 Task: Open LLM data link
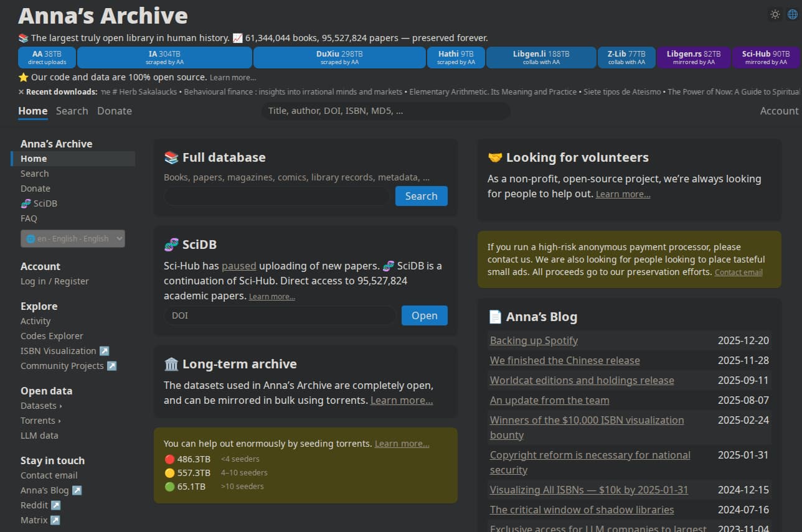[39, 436]
